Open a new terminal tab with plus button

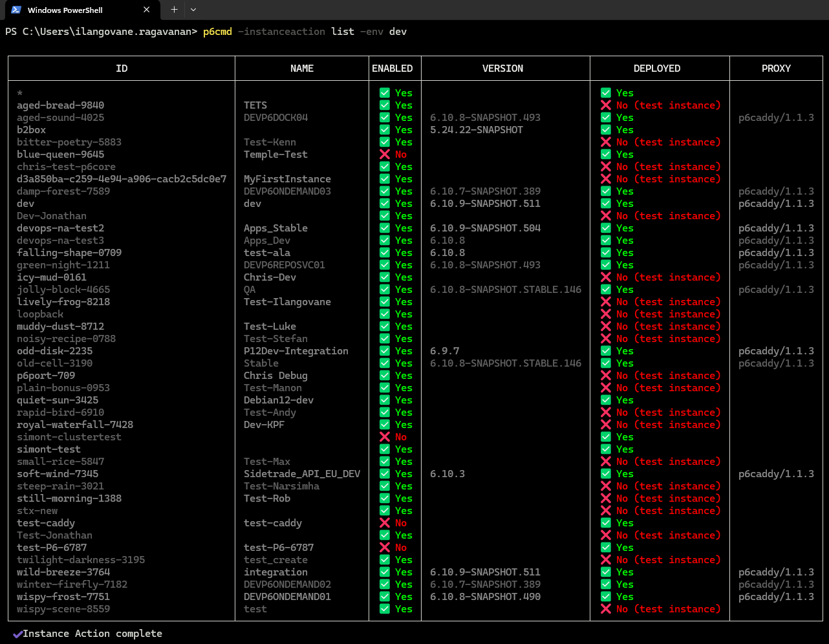tap(174, 10)
